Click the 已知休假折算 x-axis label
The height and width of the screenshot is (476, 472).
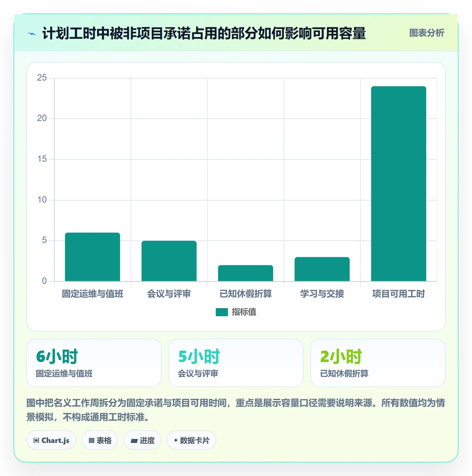[245, 294]
